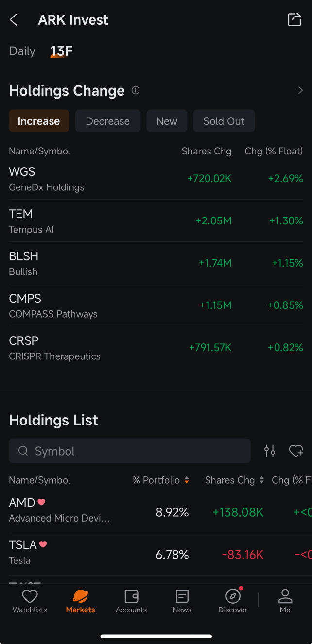Viewport: 312px width, 644px height.
Task: Click the Holdings Change info icon
Action: tap(136, 90)
